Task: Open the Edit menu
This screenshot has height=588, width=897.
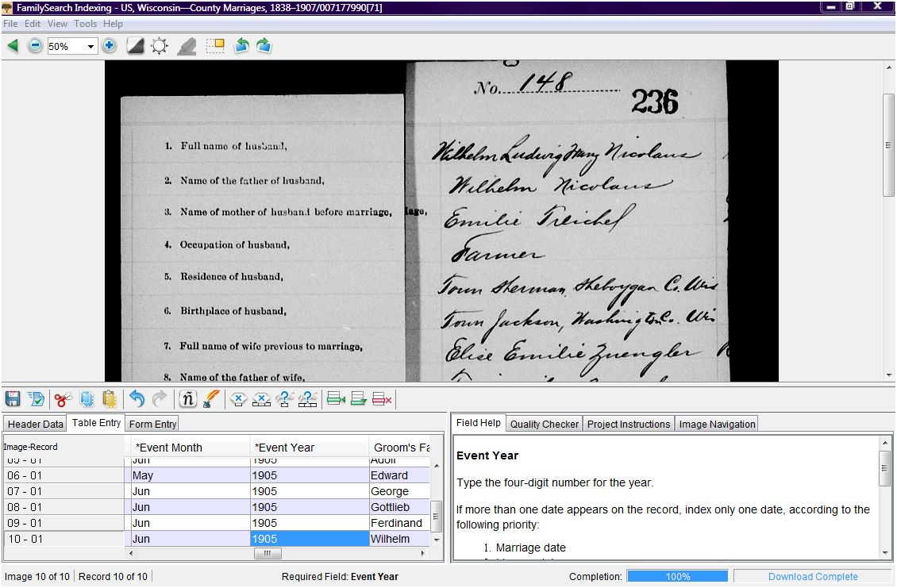Action: tap(32, 24)
